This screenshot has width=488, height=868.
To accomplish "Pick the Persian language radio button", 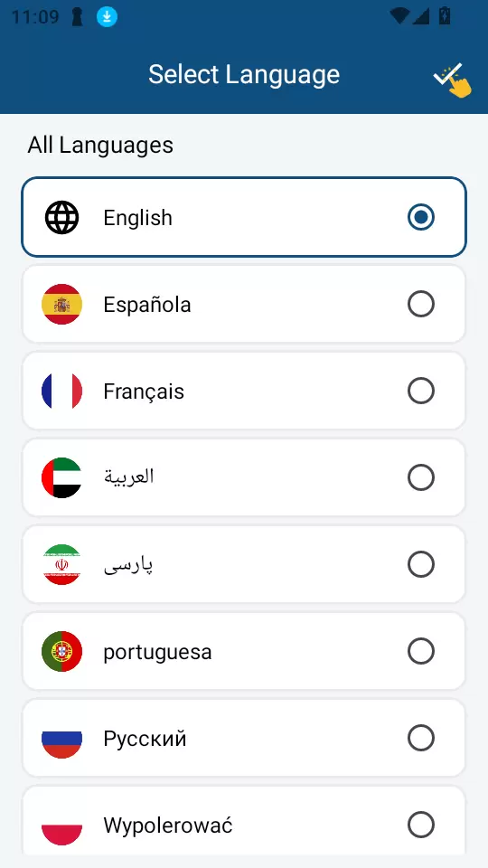I will click(421, 564).
